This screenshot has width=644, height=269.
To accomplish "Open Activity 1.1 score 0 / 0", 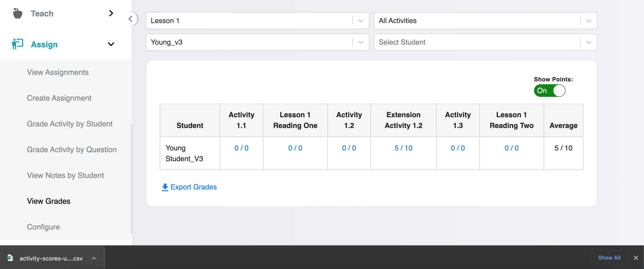I will [241, 148].
